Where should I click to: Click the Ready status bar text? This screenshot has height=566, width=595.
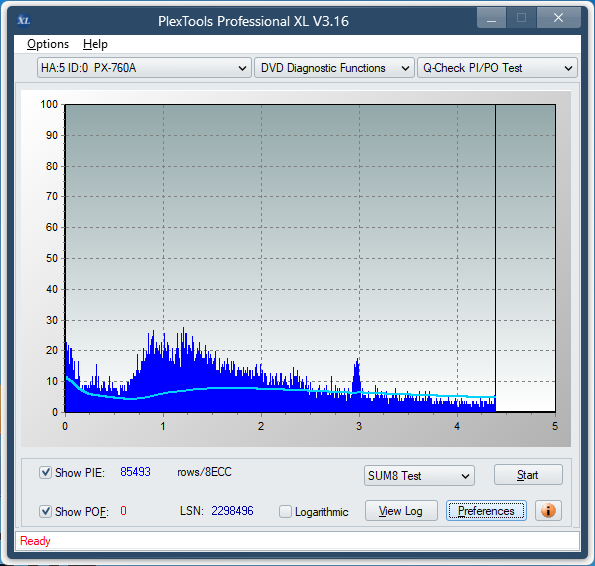35,541
